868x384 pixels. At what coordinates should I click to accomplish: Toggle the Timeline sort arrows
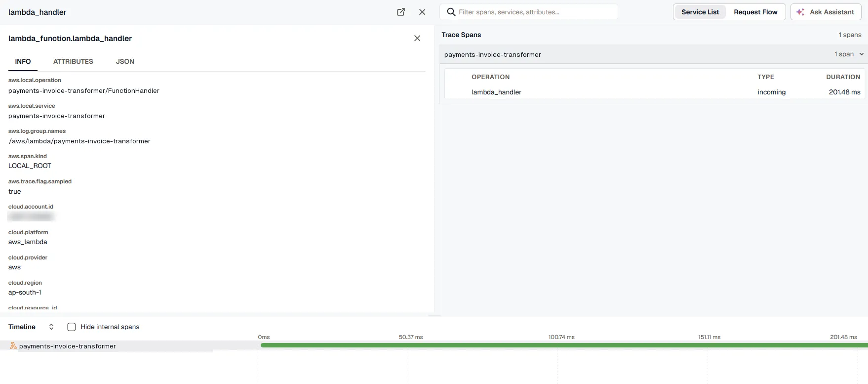tap(51, 327)
